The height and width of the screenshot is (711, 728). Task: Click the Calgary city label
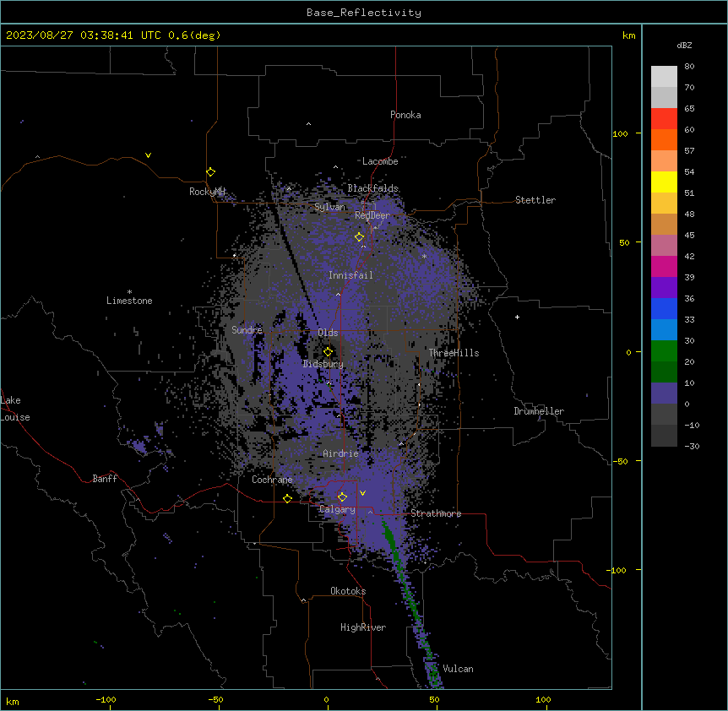(337, 509)
